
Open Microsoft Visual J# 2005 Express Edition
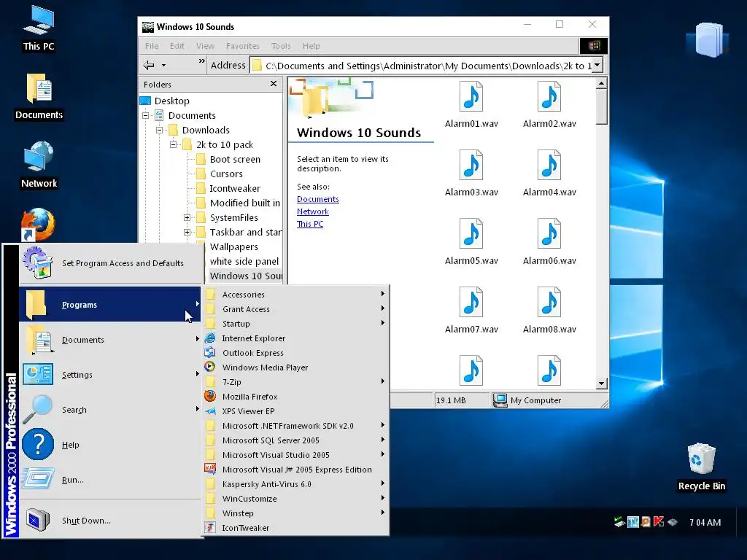tap(296, 470)
